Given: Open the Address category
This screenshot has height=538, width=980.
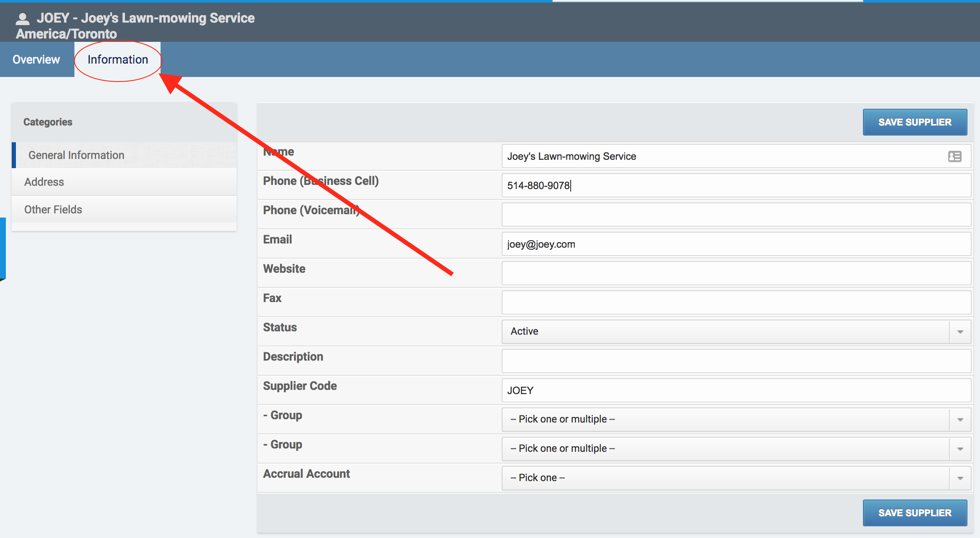Looking at the screenshot, I should (x=124, y=182).
